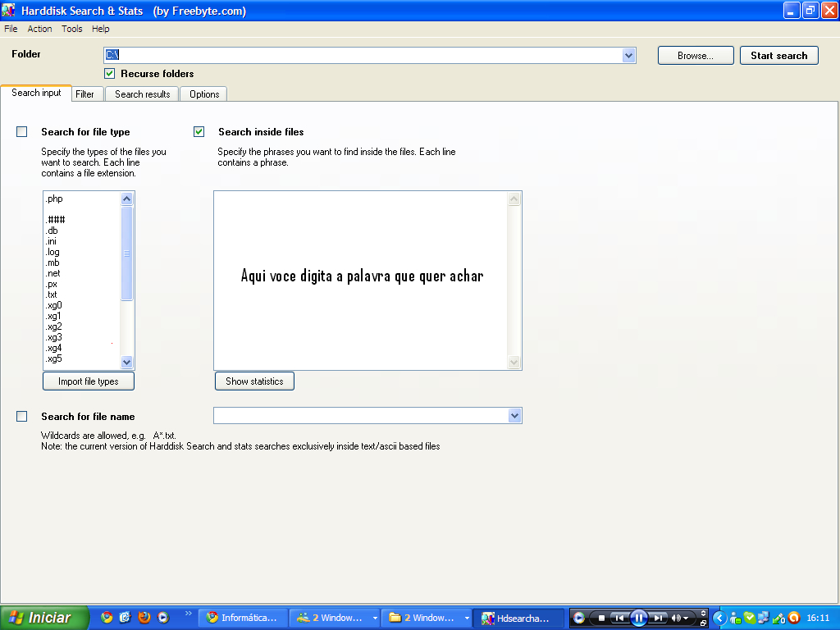
Task: Switch to the Informática Chrome taskbar window
Action: tap(243, 618)
